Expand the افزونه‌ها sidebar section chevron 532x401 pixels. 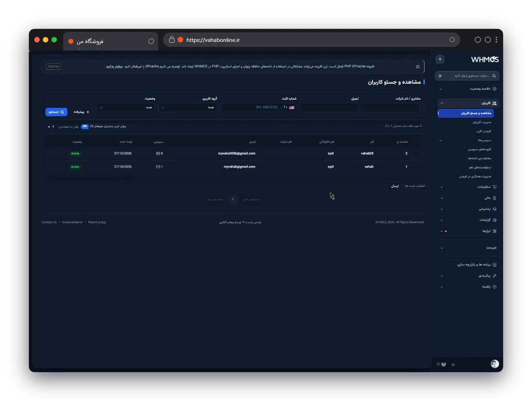[441, 248]
